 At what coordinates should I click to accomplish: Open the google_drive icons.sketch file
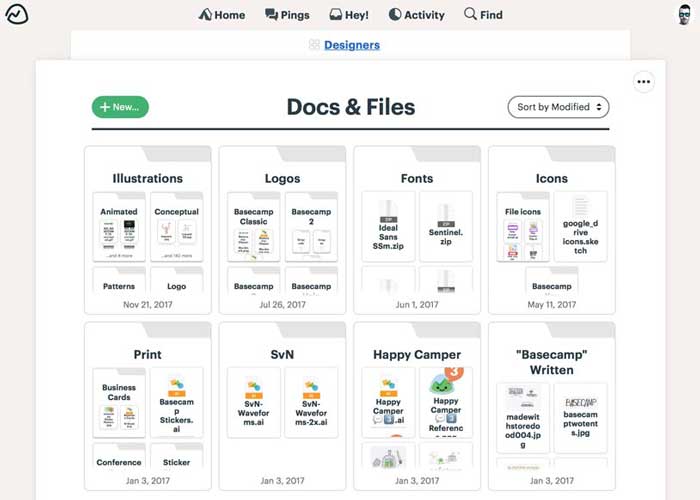pyautogui.click(x=580, y=227)
